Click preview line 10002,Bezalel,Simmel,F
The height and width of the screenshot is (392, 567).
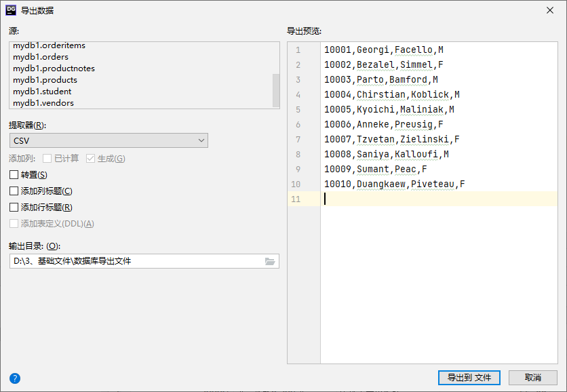click(384, 64)
